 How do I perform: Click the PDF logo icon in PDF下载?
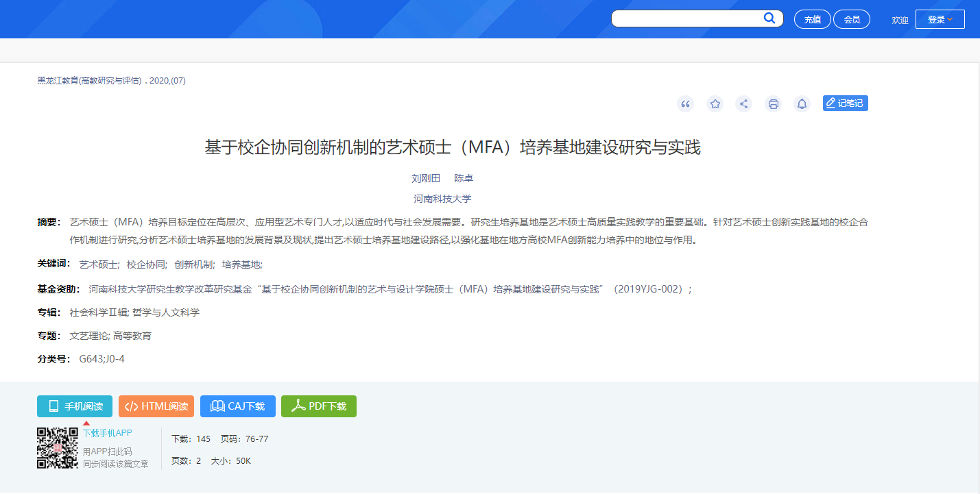click(298, 406)
